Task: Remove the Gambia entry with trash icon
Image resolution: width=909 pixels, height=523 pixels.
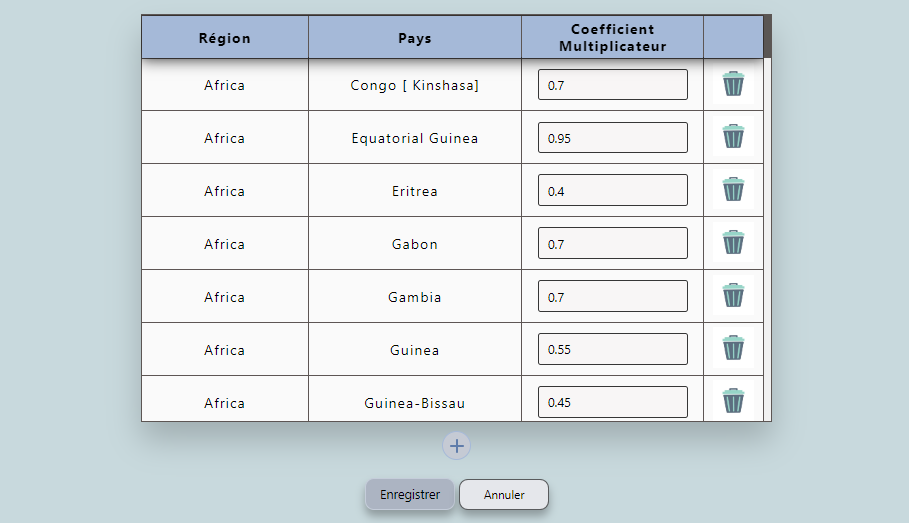Action: 733,296
